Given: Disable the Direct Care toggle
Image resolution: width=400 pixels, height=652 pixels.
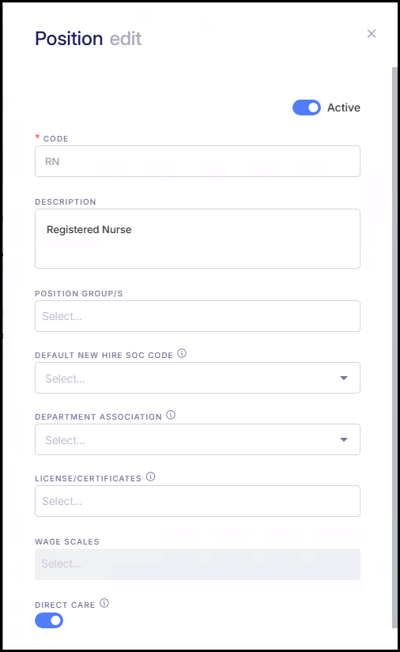Looking at the screenshot, I should pyautogui.click(x=49, y=620).
